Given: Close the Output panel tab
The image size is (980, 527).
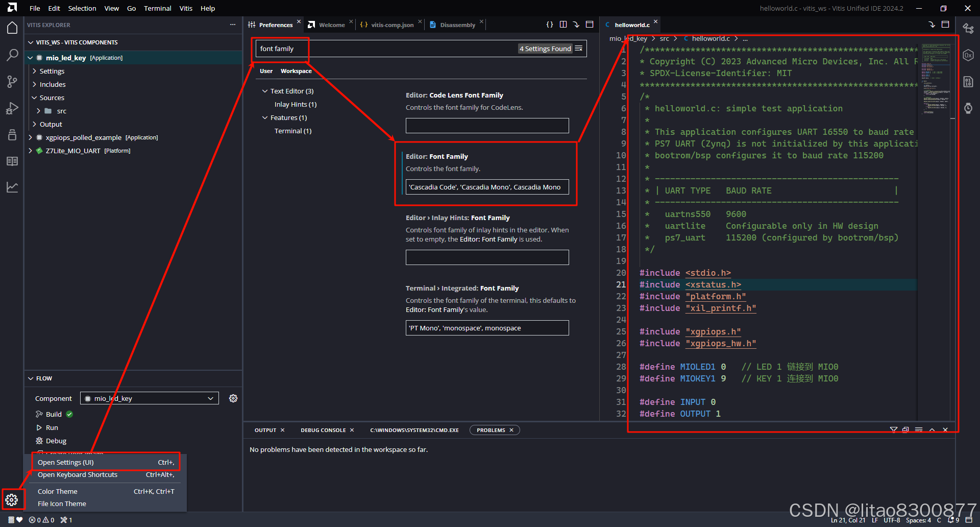Looking at the screenshot, I should 283,430.
